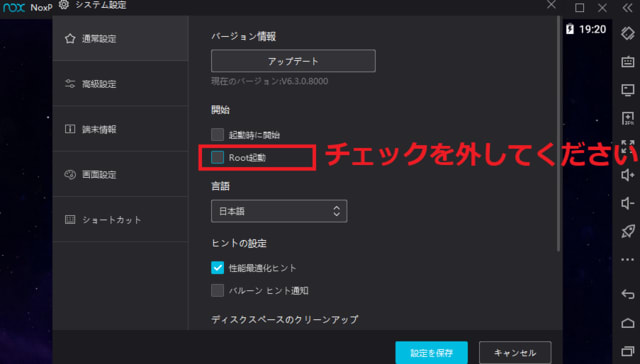Click the Nox logo in title bar
The width and height of the screenshot is (640, 364).
[14, 7]
